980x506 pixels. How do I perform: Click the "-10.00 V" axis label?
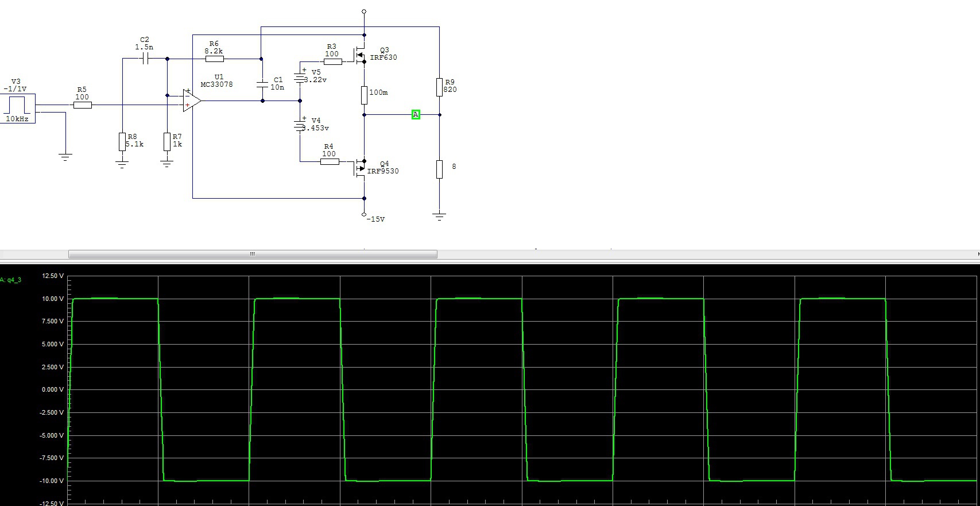[52, 481]
